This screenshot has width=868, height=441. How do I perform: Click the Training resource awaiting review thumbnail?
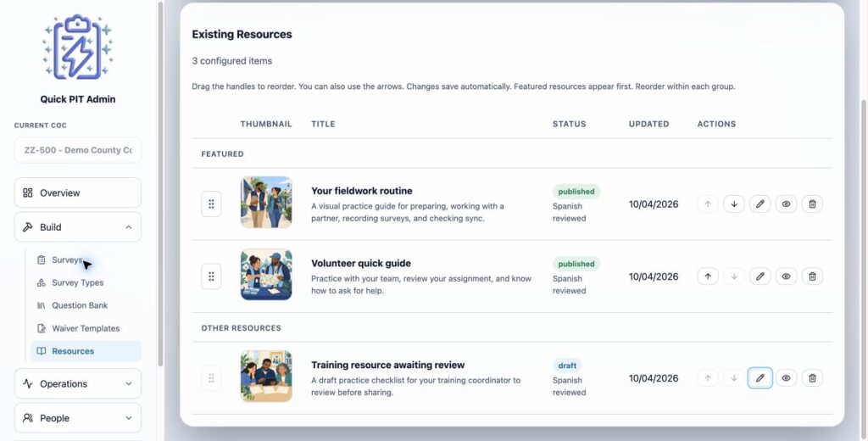pos(266,377)
